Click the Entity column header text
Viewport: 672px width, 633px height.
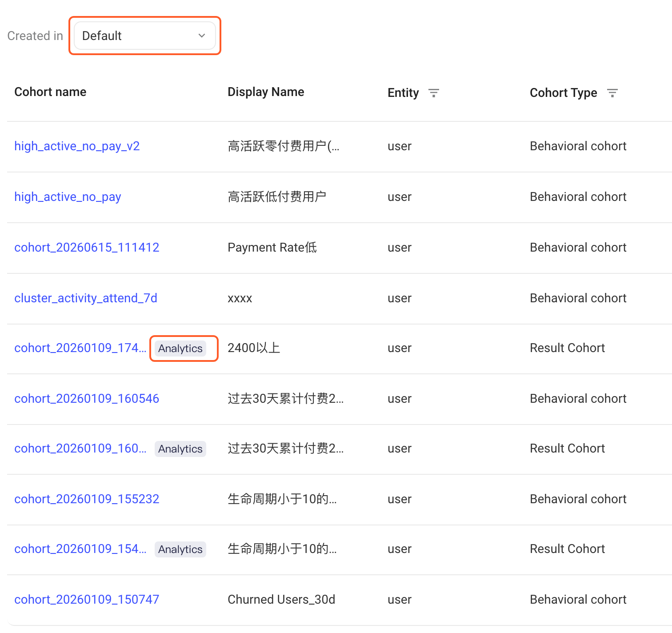(403, 92)
